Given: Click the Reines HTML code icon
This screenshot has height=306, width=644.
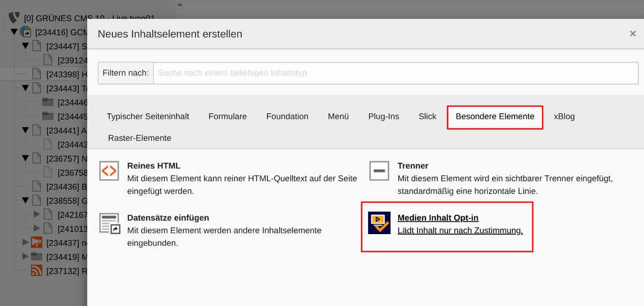Looking at the screenshot, I should [x=109, y=171].
